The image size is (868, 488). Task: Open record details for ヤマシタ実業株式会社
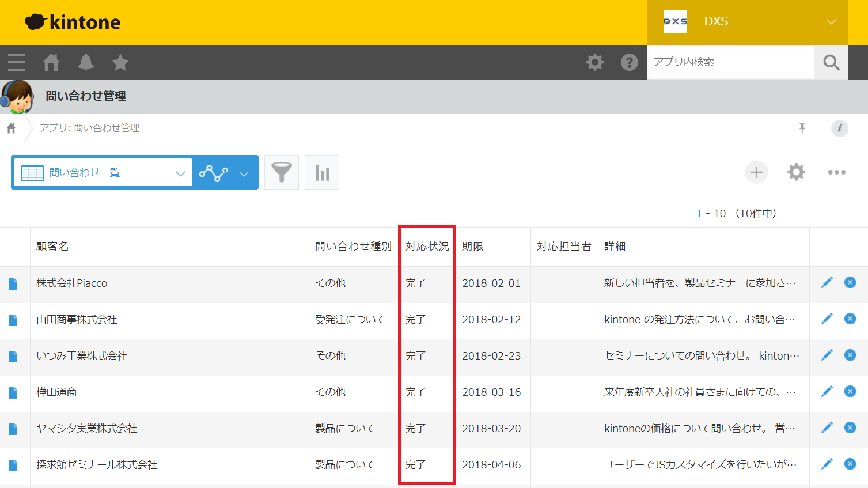click(13, 429)
